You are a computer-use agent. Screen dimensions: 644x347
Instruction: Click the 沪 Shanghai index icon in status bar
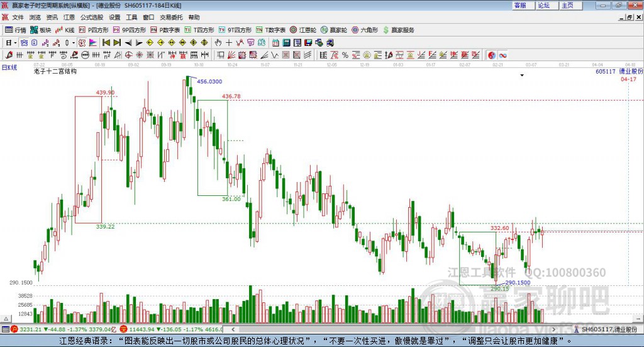(x=14, y=329)
